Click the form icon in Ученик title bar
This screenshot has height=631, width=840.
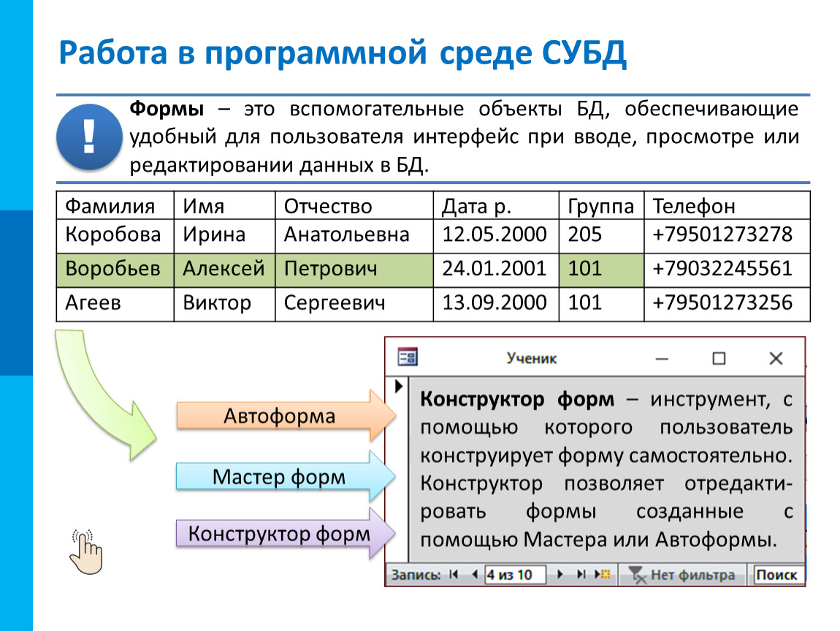tap(407, 357)
